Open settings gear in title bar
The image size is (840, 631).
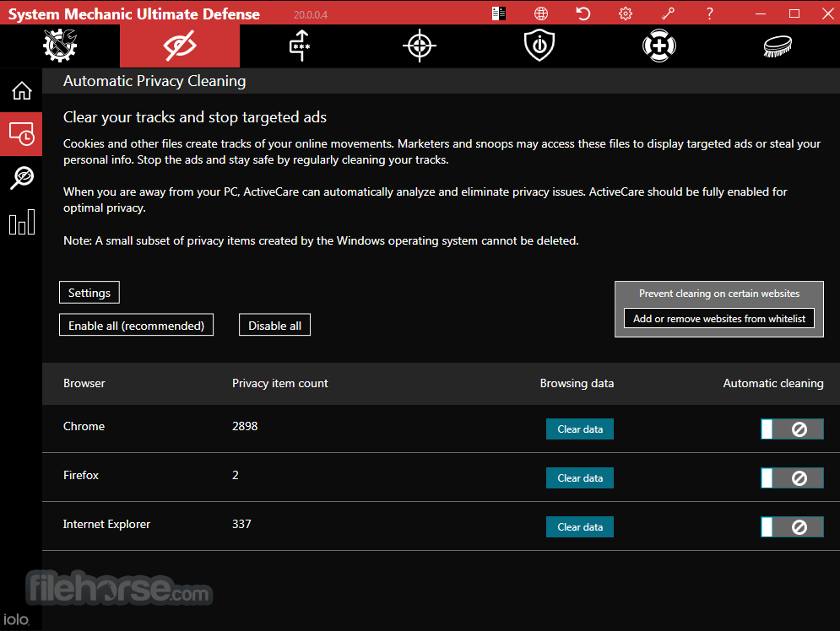point(626,13)
